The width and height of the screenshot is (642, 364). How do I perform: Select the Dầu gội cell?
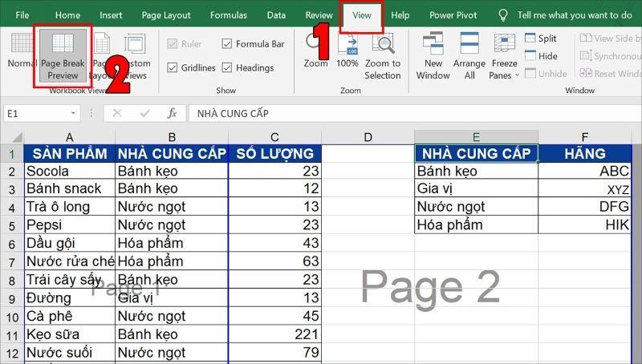[70, 243]
